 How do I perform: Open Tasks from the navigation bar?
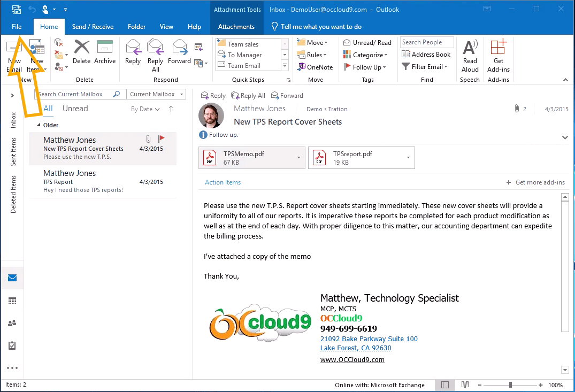click(12, 345)
